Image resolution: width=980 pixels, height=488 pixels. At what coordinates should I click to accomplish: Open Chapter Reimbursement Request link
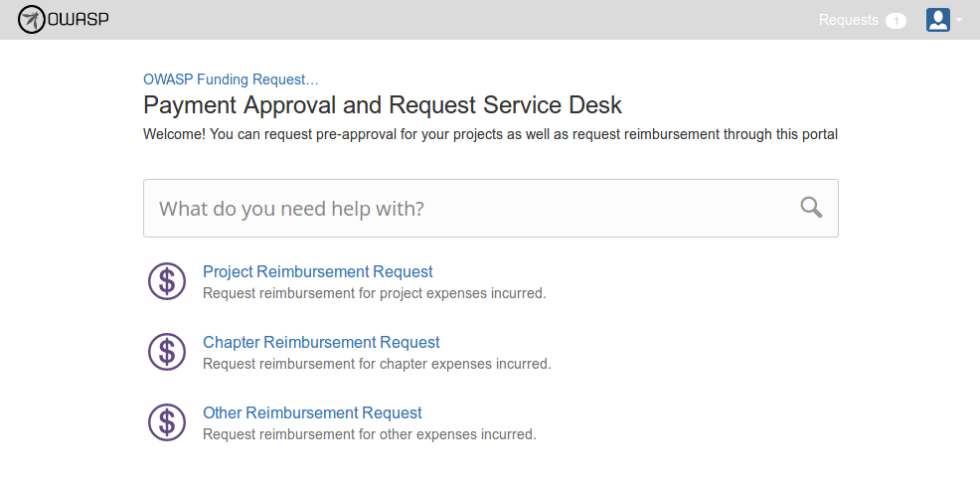pos(321,342)
